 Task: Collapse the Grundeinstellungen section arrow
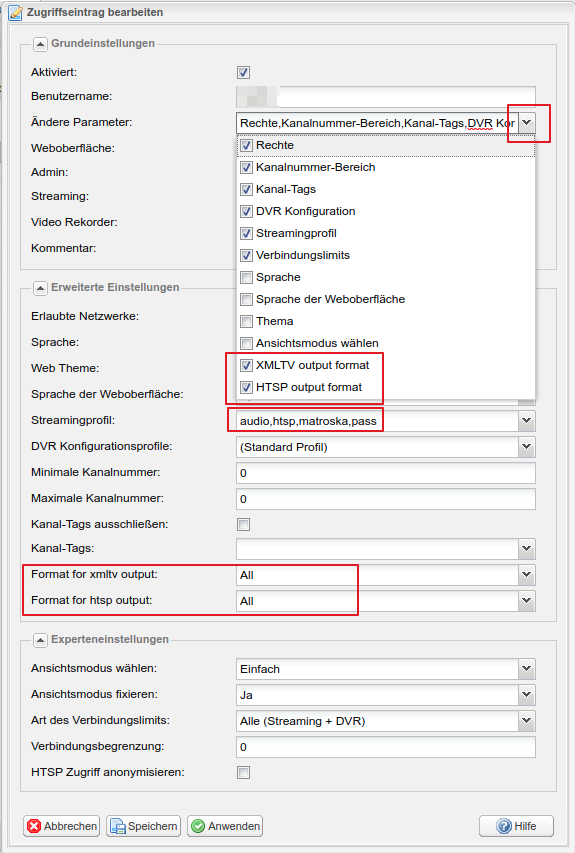click(40, 44)
